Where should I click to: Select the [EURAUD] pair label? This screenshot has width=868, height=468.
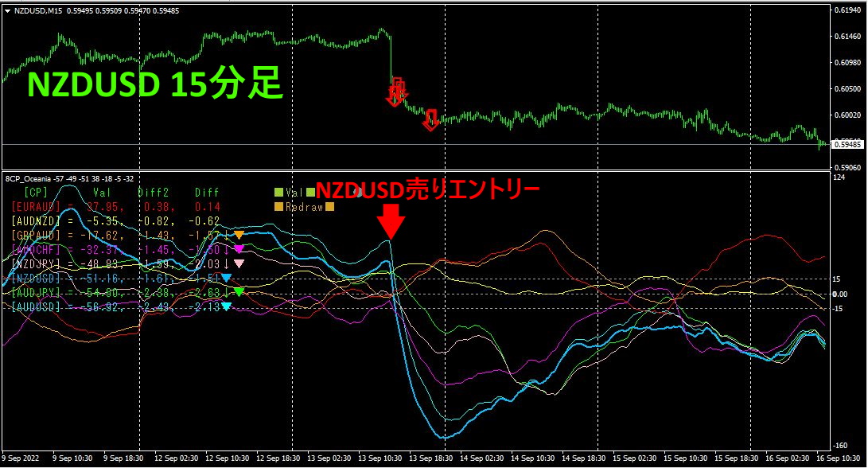(x=36, y=207)
